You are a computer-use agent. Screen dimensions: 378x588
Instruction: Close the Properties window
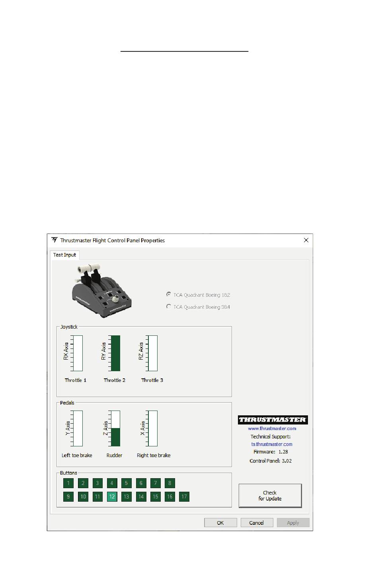point(306,240)
